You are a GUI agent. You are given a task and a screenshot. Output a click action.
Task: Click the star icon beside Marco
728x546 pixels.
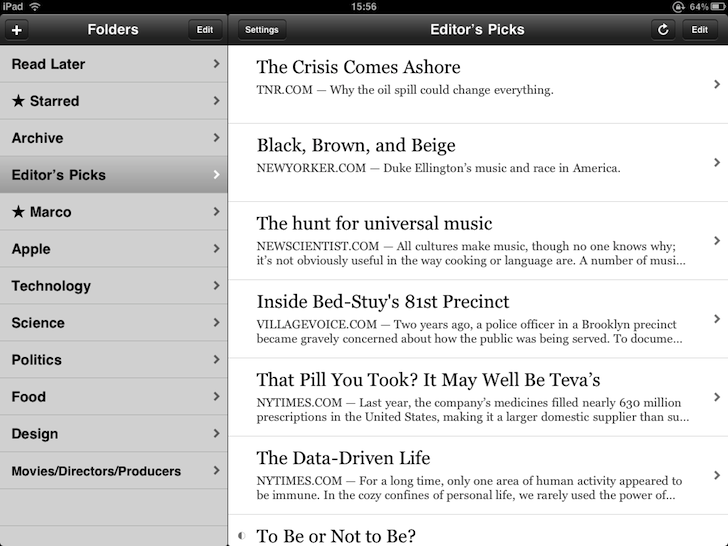click(x=18, y=212)
